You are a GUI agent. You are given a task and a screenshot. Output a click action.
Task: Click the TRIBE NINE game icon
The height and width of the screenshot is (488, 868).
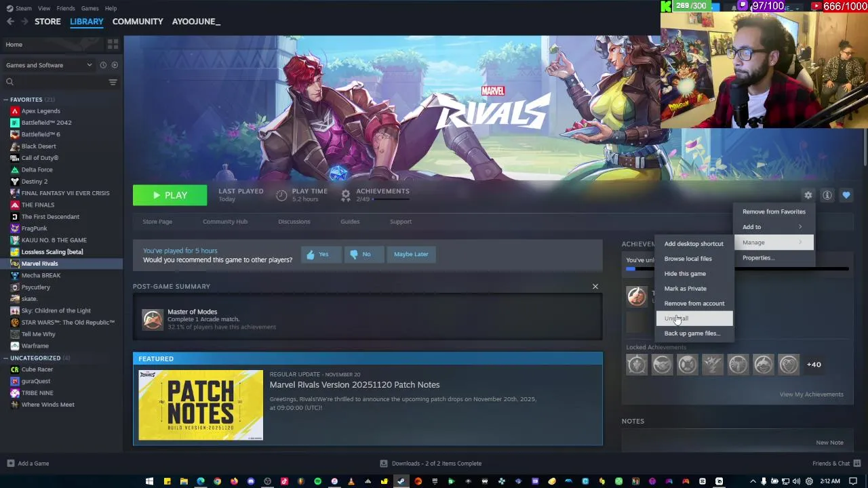[15, 393]
